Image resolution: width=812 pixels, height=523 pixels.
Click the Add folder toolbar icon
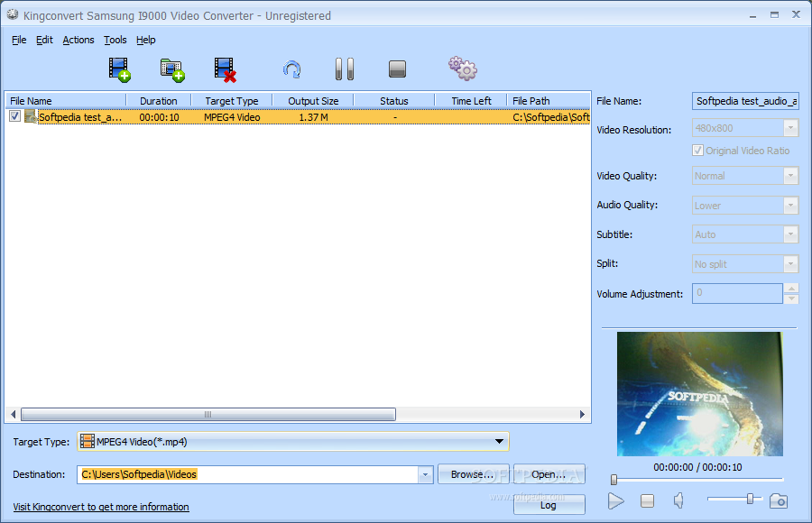172,70
